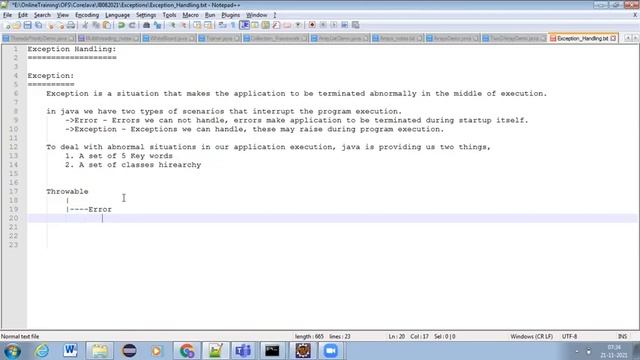Toggle the file monitoring (eye) icon

point(298,25)
